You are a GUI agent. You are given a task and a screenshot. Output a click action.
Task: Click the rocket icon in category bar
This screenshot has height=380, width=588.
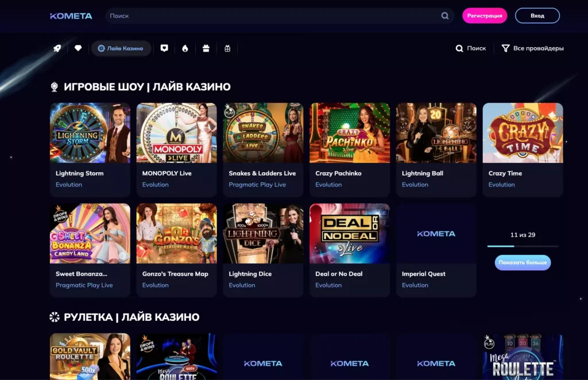click(57, 49)
